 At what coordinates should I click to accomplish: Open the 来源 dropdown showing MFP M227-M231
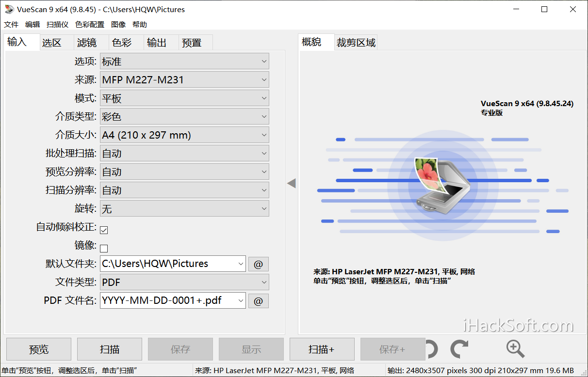point(184,80)
